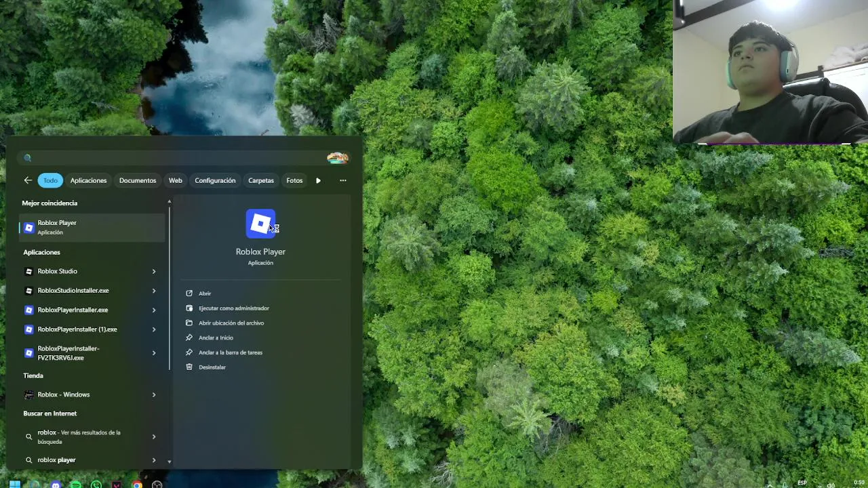Viewport: 868px width, 488px height.
Task: Choose Abrir ubicación del archivo
Action: tap(231, 323)
